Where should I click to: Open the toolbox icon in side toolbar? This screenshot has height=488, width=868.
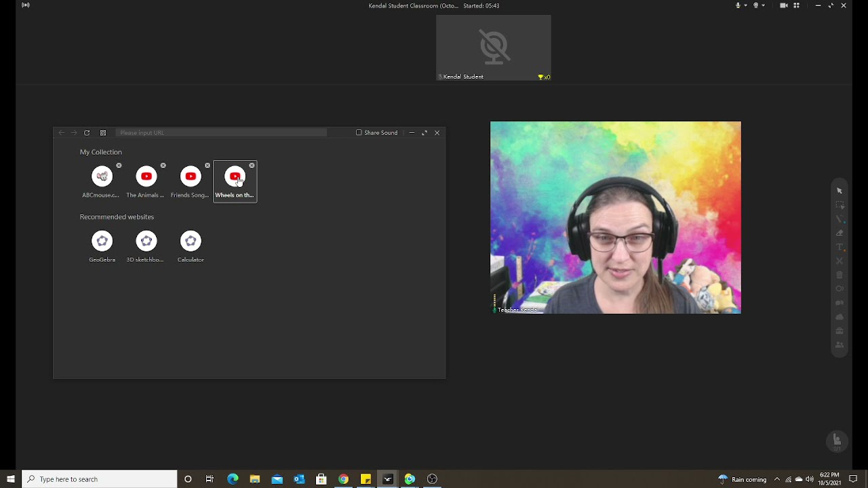click(x=840, y=331)
